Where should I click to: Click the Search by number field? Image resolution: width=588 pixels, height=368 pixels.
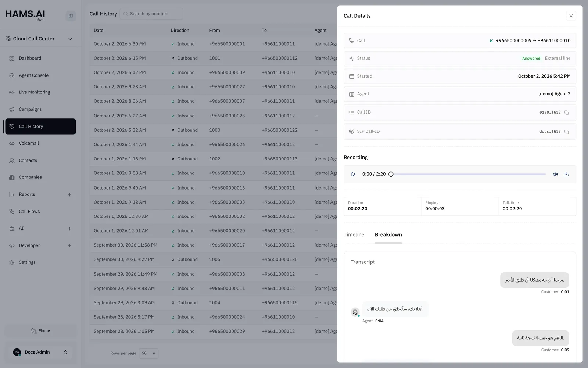click(x=151, y=14)
